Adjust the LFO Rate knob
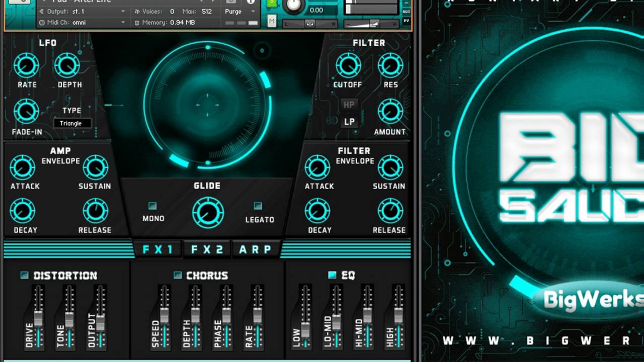 pos(26,65)
